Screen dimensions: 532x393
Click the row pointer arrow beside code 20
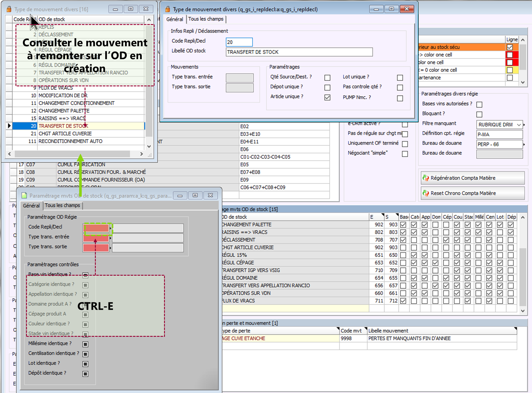pos(9,126)
